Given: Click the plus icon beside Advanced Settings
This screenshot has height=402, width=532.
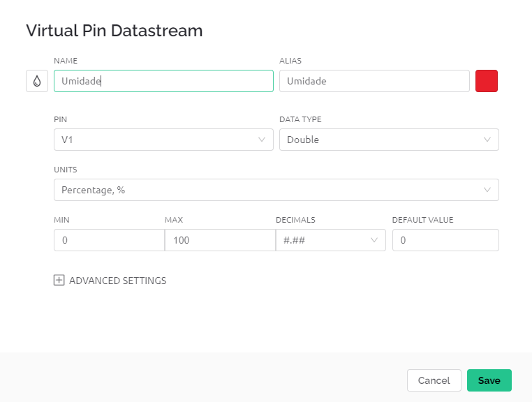Looking at the screenshot, I should coord(59,280).
